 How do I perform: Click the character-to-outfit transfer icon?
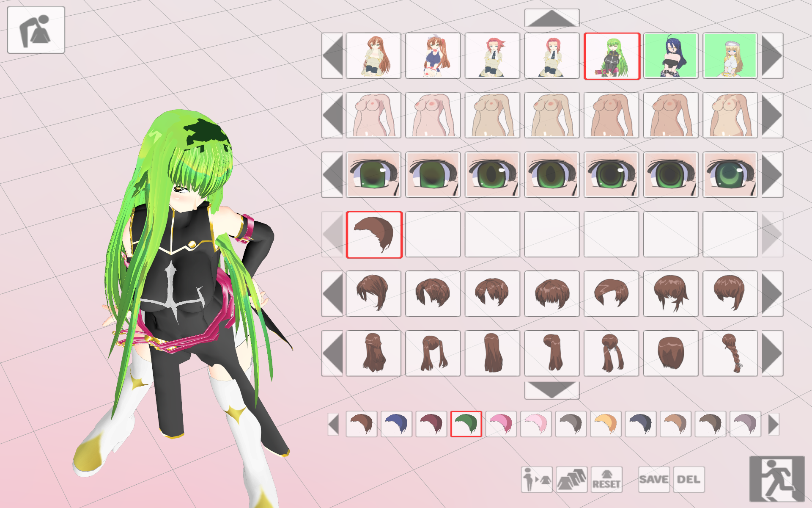click(536, 479)
